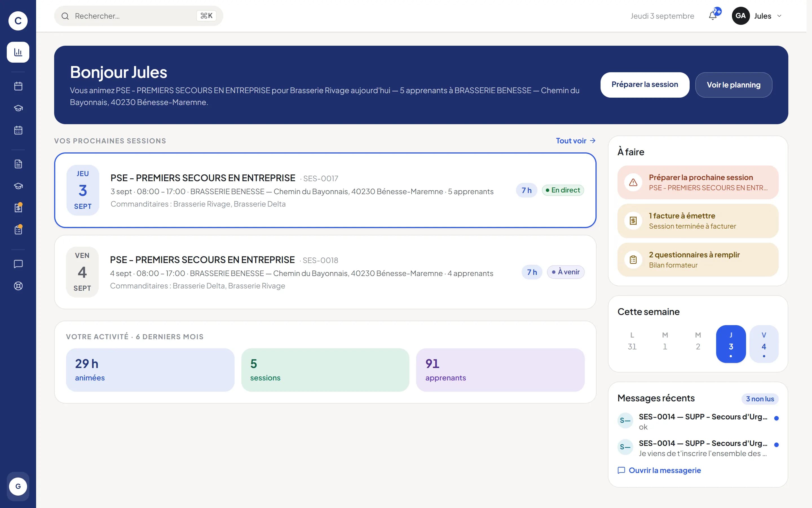Image resolution: width=812 pixels, height=508 pixels.
Task: Select Monday 31 in Cette semaine
Action: (632, 344)
